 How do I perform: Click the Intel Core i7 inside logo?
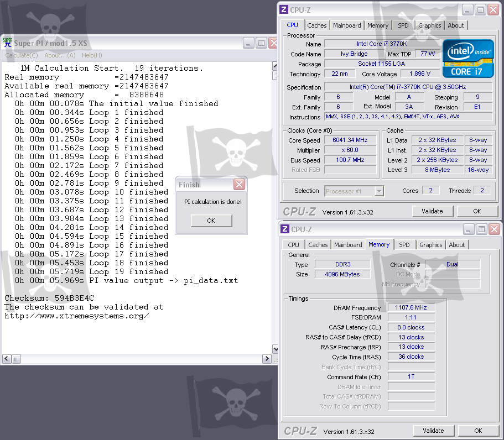coord(468,59)
